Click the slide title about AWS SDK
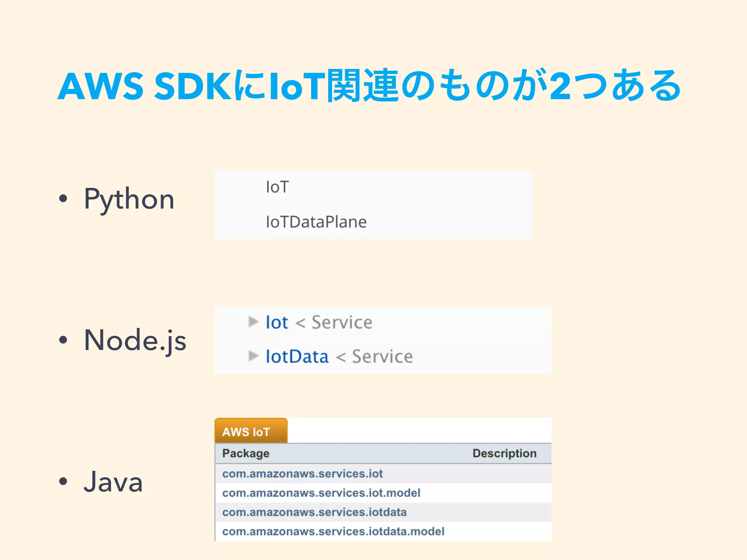Viewport: 747px width, 560px height. pos(369,85)
